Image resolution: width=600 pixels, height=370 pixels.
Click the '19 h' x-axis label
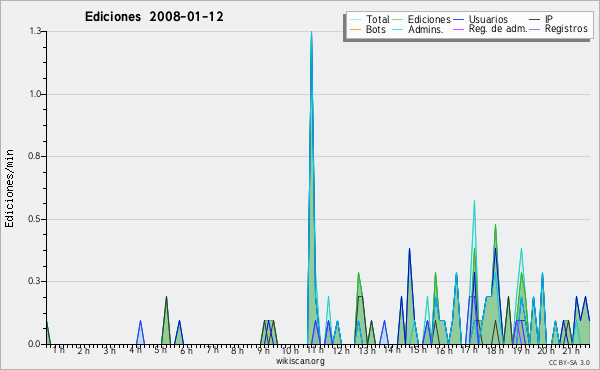(521, 350)
